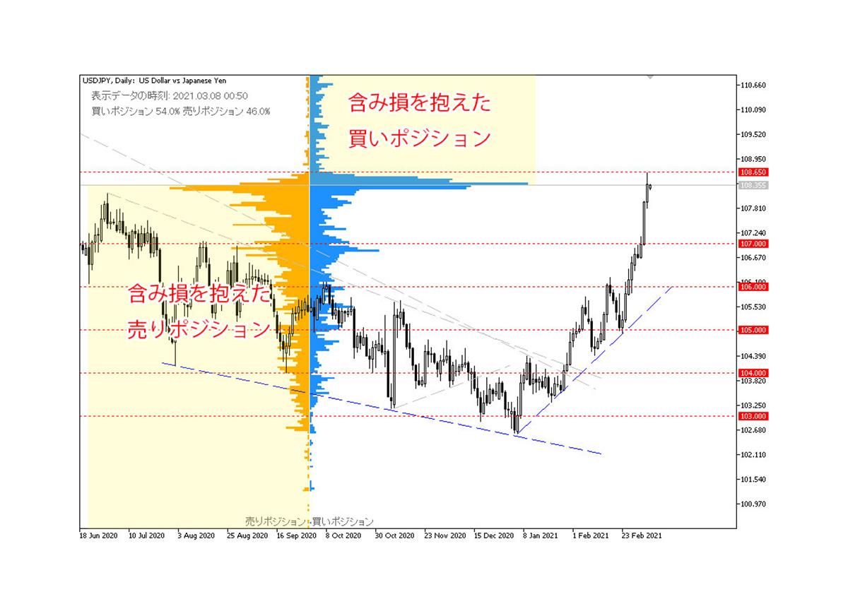Viewport: 848px width, 616px height.
Task: Select the red 含み損を抱えた買いポジション annotation
Action: click(x=419, y=122)
